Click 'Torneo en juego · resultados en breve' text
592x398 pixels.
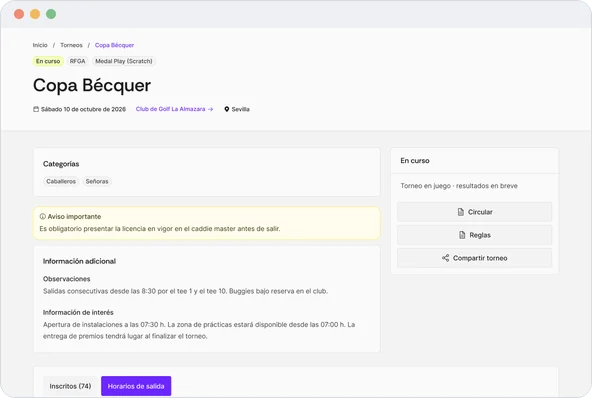[459, 186]
